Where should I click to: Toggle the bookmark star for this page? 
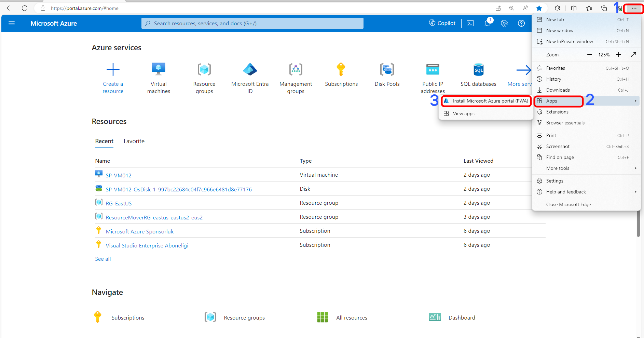(540, 8)
